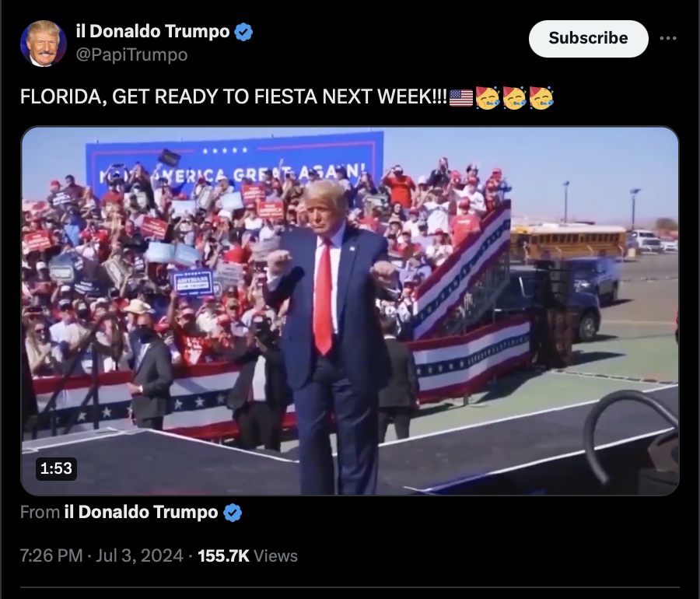Click the tweet text FLORIDA, GET READY

[x=233, y=96]
